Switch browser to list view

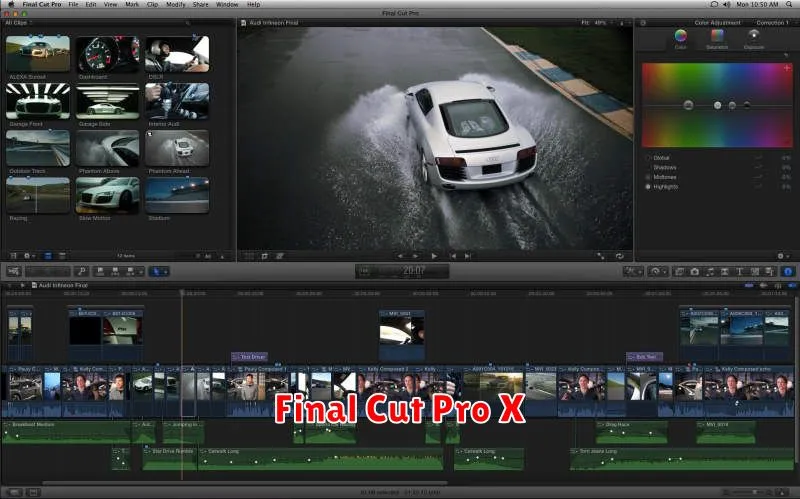point(62,256)
